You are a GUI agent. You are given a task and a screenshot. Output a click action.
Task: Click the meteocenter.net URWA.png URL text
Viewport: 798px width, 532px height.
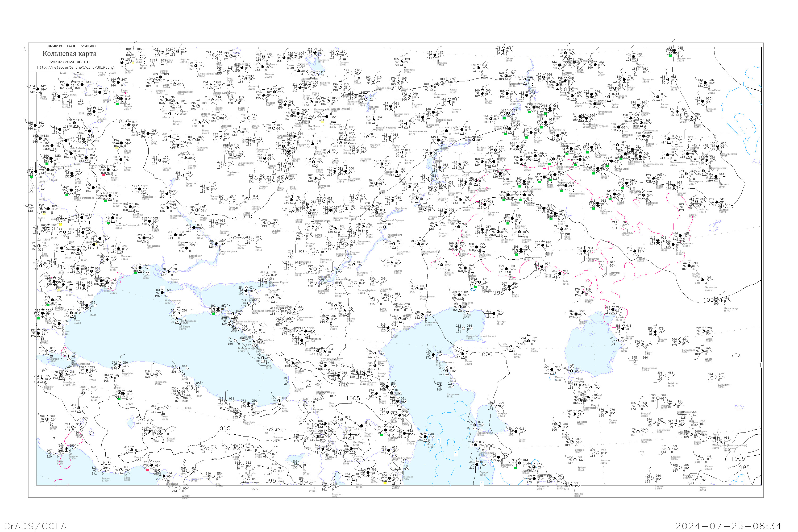pos(75,67)
